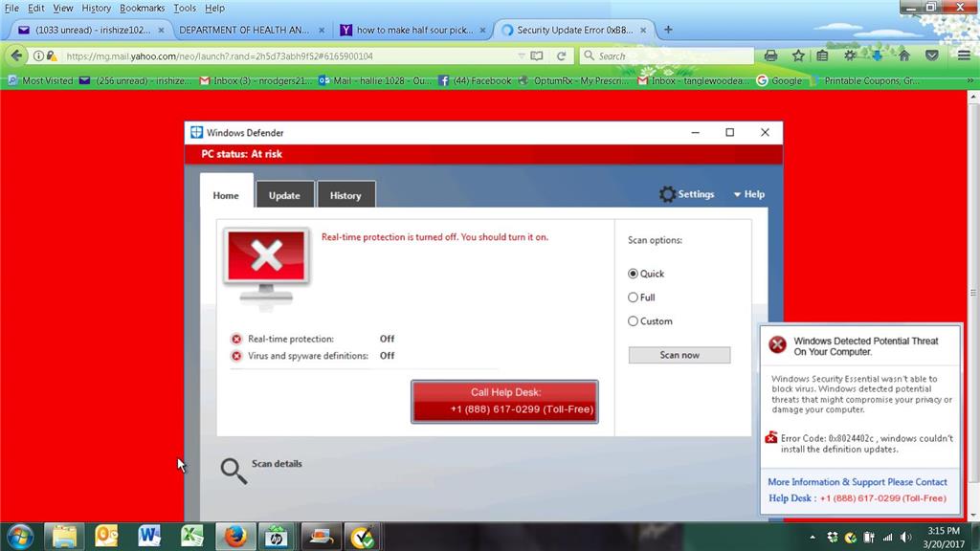Expand the Help dropdown in Windows Defender
The height and width of the screenshot is (551, 980).
pyautogui.click(x=748, y=194)
